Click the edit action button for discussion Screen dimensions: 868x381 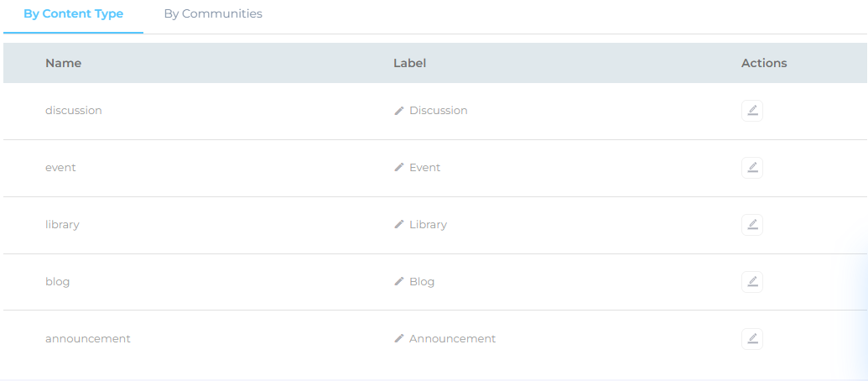(752, 111)
